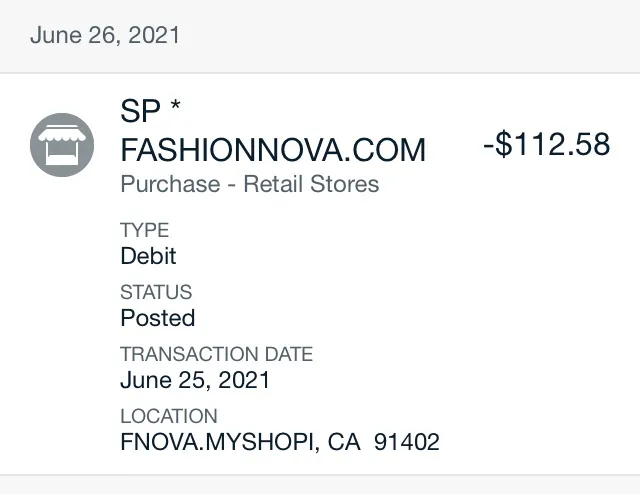This screenshot has height=494, width=640.
Task: Click the retail store merchant icon
Action: [62, 145]
